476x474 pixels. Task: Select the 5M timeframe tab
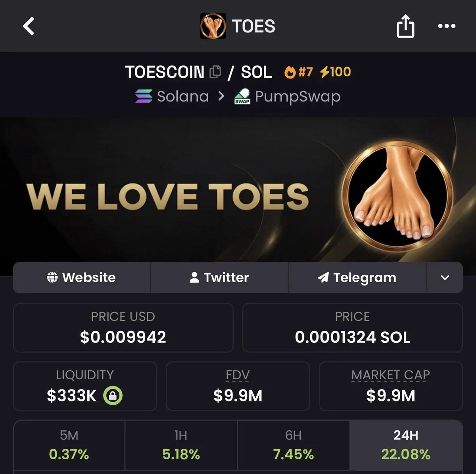[x=69, y=445]
